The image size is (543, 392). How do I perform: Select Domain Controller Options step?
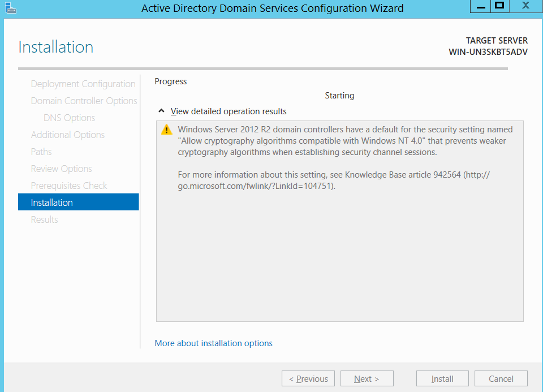pos(84,101)
